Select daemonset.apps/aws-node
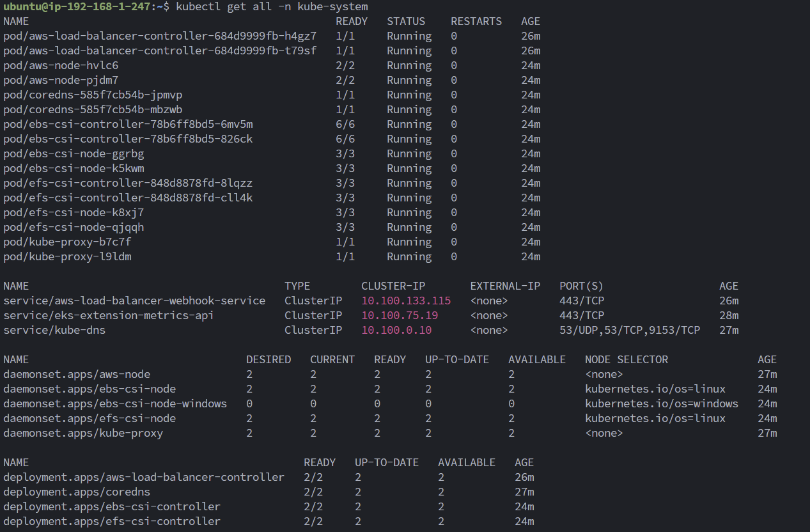This screenshot has width=810, height=532. pyautogui.click(x=77, y=374)
